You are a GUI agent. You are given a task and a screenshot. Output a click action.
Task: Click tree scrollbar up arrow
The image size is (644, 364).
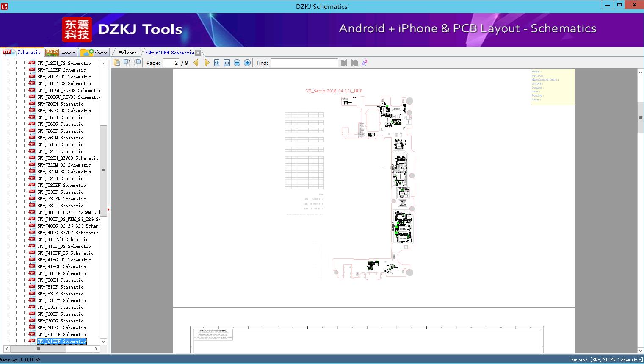click(103, 64)
